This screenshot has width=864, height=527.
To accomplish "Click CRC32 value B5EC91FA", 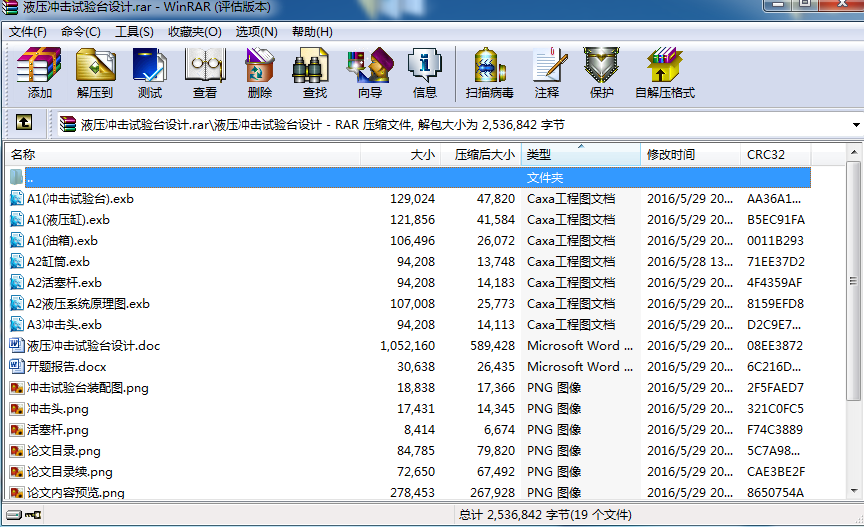I will (x=776, y=219).
